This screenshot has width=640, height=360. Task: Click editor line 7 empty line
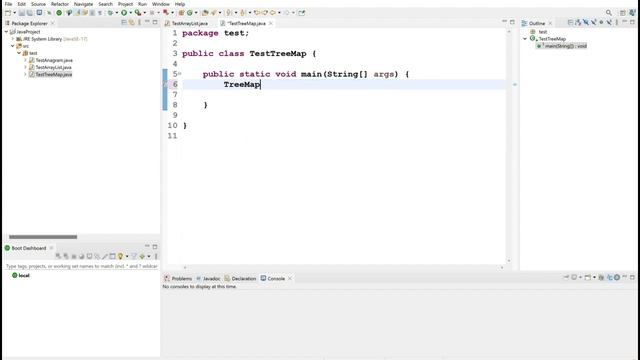pyautogui.click(x=344, y=94)
